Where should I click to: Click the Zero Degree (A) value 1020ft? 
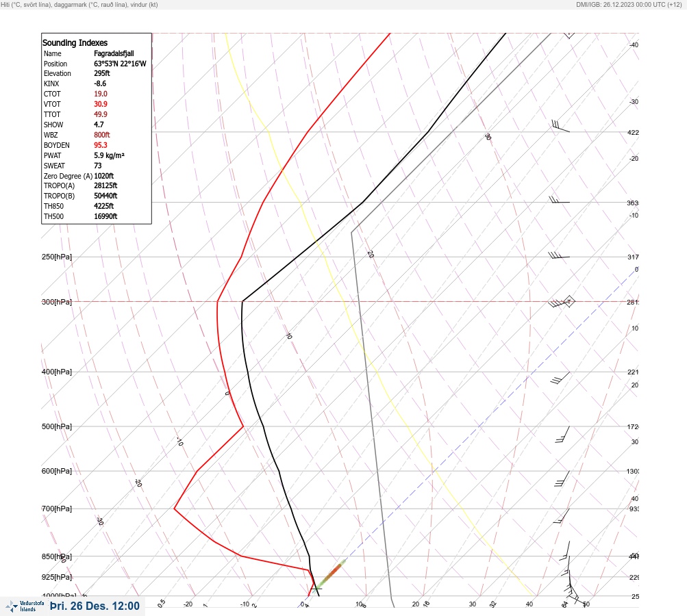[104, 176]
